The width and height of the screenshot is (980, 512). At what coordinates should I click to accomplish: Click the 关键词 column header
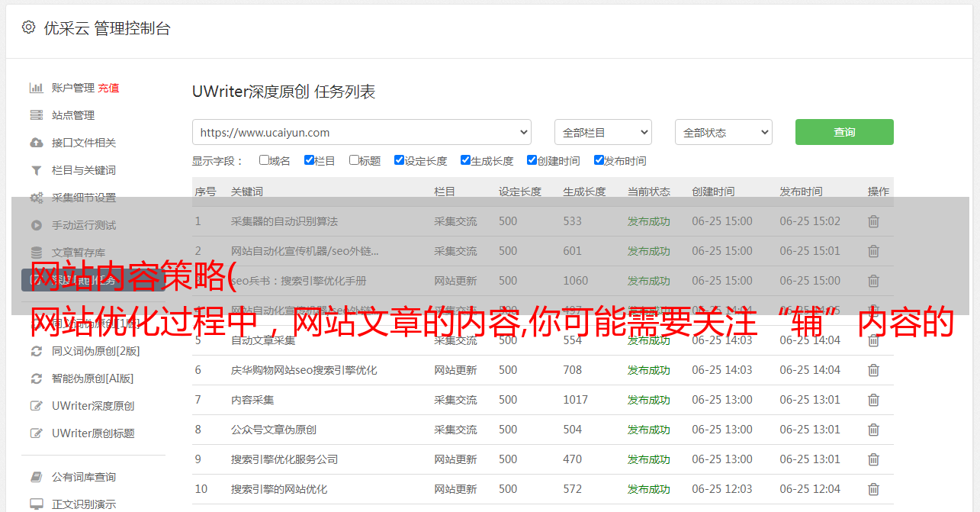coord(247,192)
